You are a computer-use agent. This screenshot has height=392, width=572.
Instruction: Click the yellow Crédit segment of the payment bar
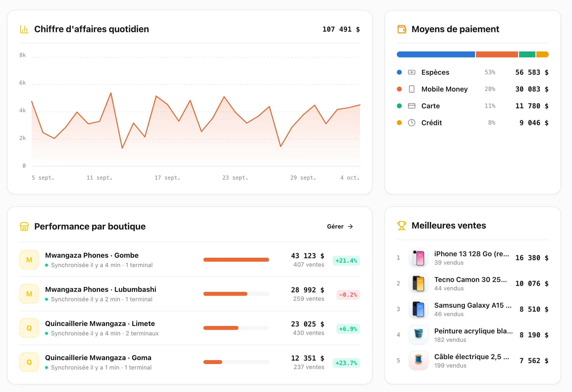click(x=542, y=54)
